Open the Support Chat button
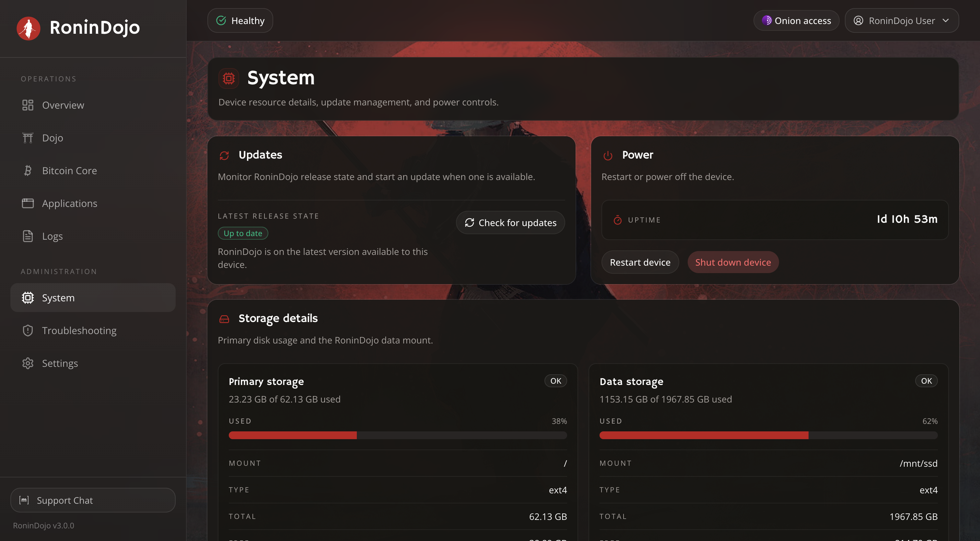The height and width of the screenshot is (541, 980). pos(93,500)
